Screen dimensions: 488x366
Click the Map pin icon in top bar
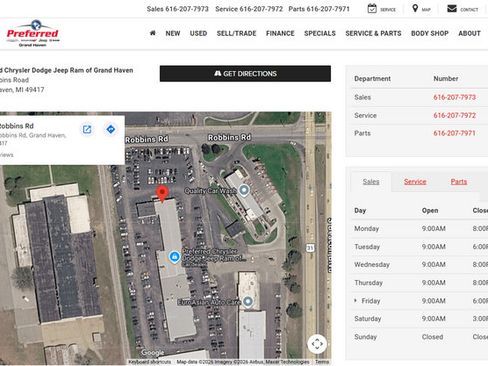coord(421,9)
